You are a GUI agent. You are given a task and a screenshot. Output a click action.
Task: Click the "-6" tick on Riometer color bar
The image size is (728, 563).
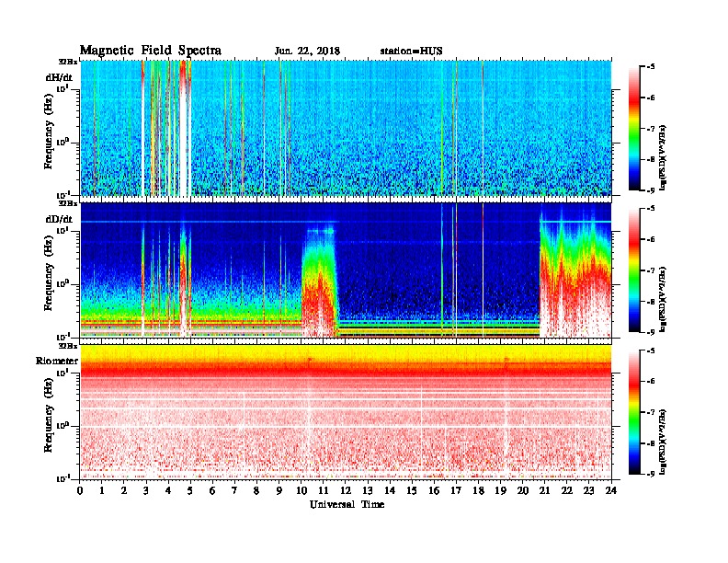(651, 381)
